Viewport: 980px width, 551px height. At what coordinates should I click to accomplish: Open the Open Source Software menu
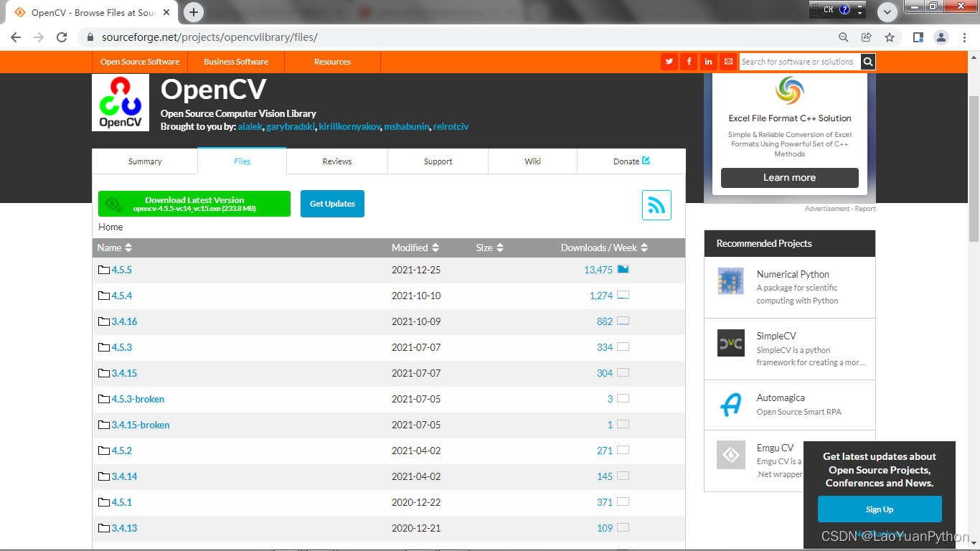[140, 62]
